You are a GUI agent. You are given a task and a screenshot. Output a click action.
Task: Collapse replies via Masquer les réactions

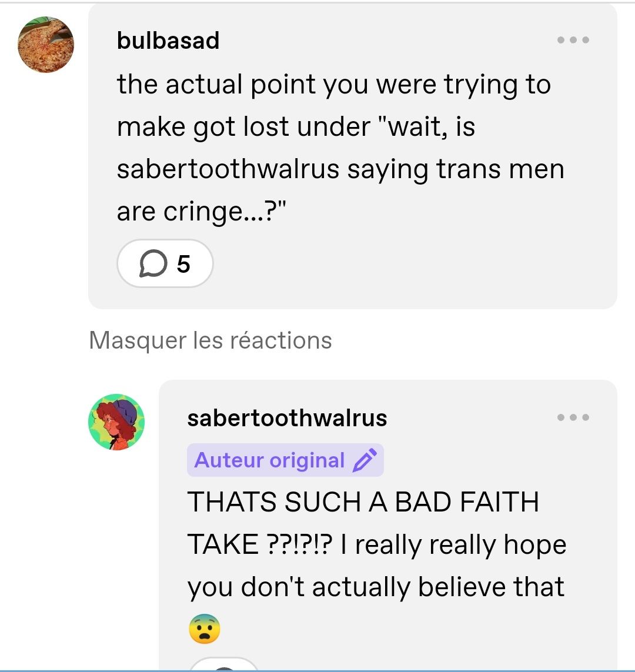pyautogui.click(x=210, y=340)
